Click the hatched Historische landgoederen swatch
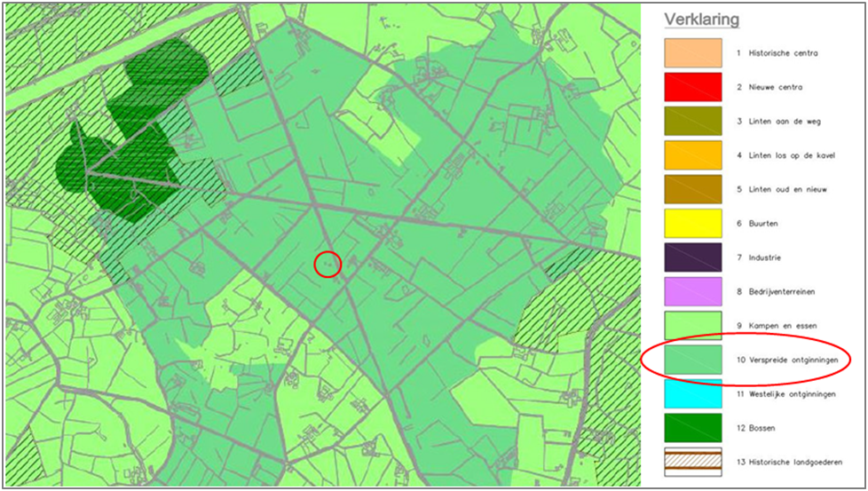The height and width of the screenshot is (491, 868). (x=693, y=463)
